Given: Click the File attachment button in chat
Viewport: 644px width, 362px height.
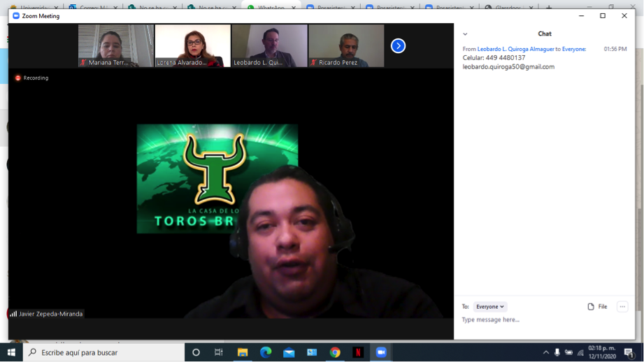Looking at the screenshot, I should [598, 307].
